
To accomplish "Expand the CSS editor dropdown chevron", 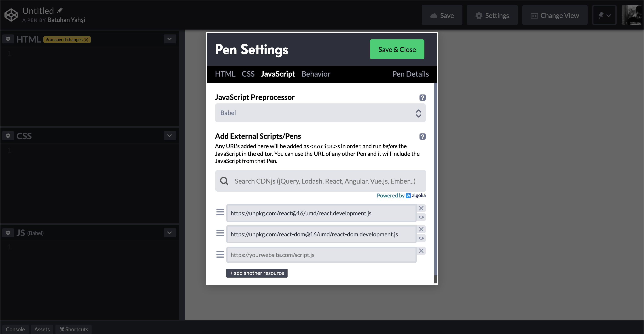I will (169, 136).
